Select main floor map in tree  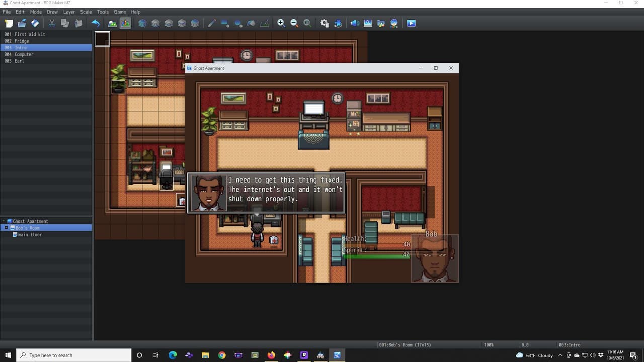30,235
